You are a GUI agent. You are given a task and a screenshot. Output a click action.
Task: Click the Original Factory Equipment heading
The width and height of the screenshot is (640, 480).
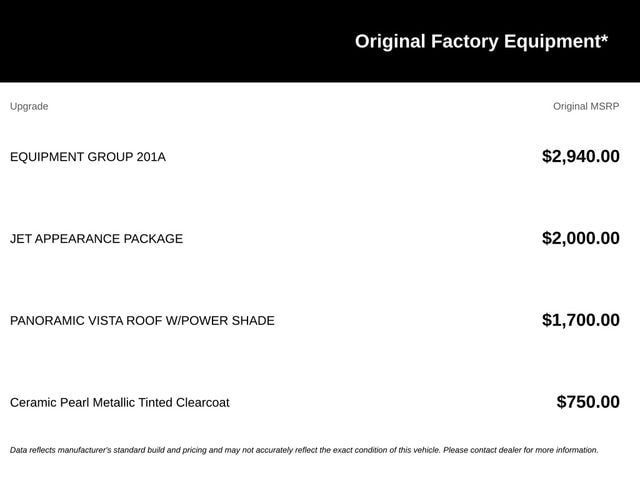pyautogui.click(x=481, y=42)
